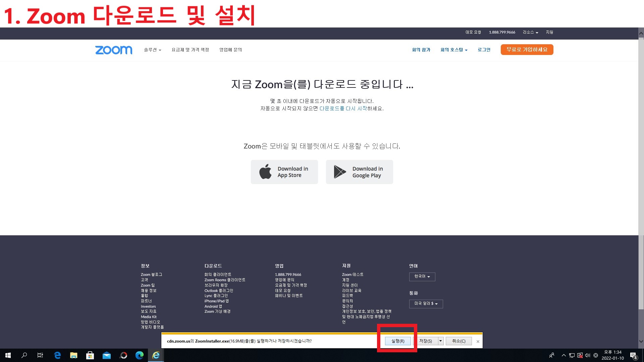Click page scrollbar up arrow
The width and height of the screenshot is (644, 362).
tap(641, 33)
